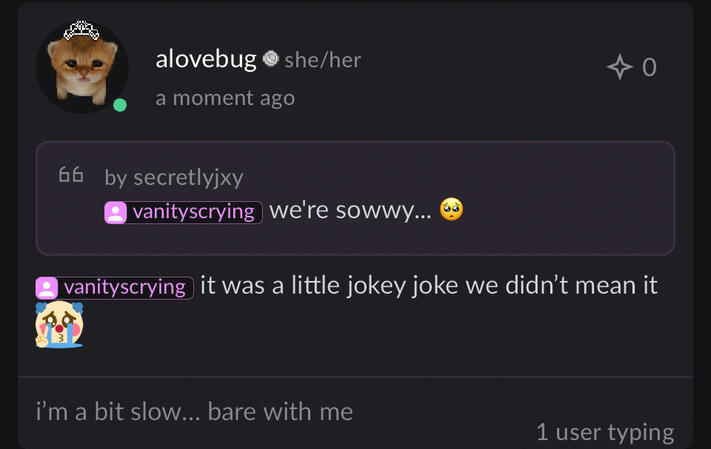
Task: Click the user icon in quoted mention
Action: [116, 212]
